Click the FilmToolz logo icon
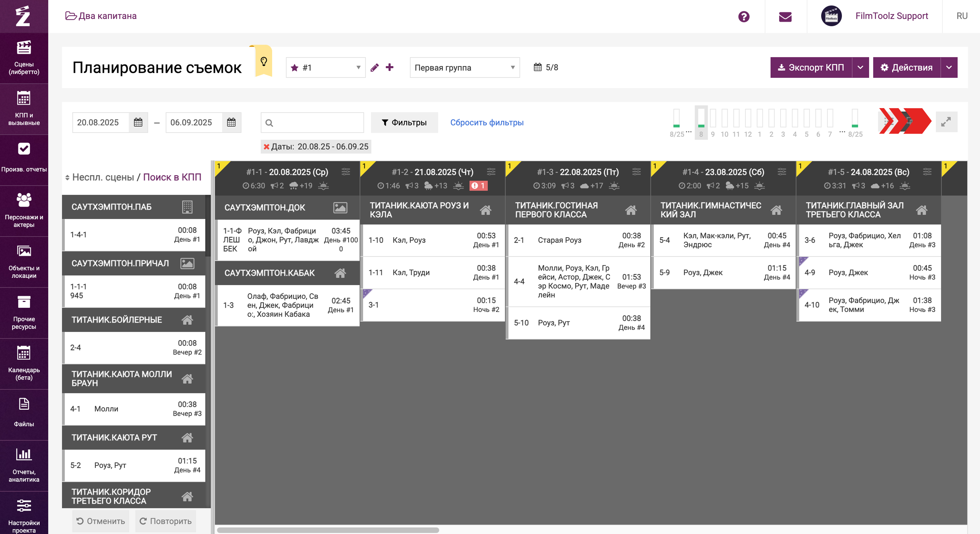Screen dimensions: 980x534 coord(23,16)
